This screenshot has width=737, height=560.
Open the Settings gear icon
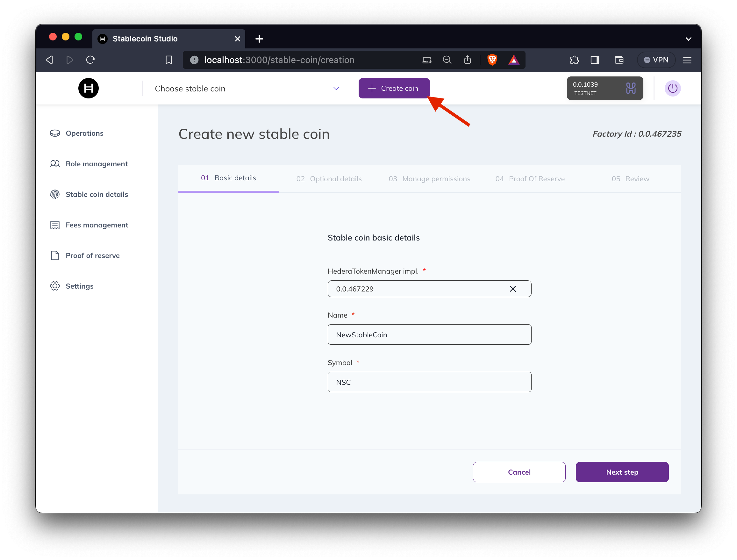pos(55,286)
